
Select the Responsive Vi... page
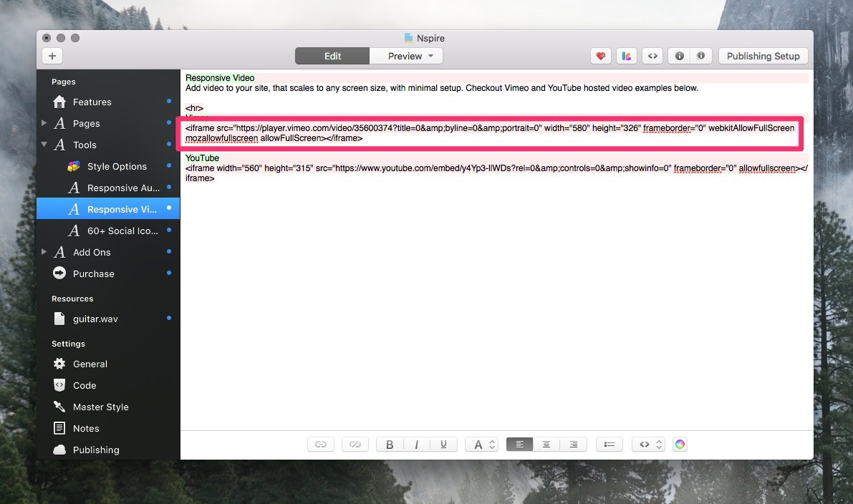pyautogui.click(x=108, y=209)
